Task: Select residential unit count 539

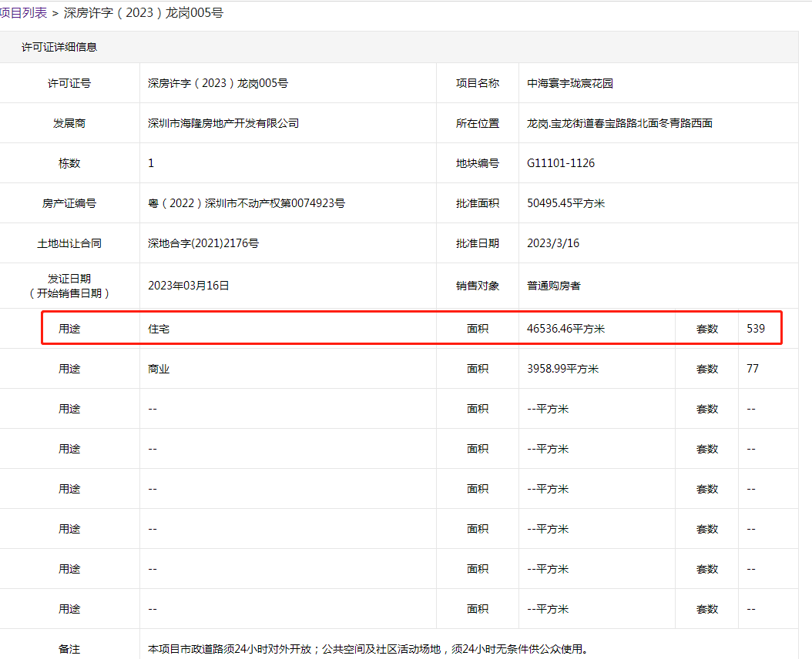Action: [x=756, y=329]
